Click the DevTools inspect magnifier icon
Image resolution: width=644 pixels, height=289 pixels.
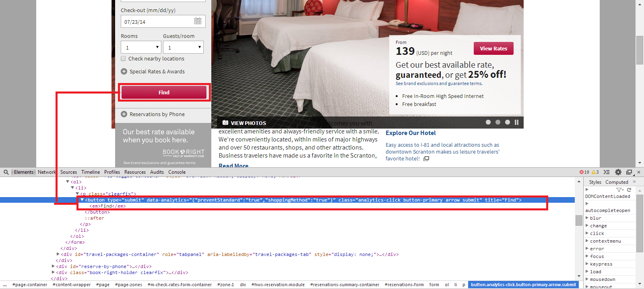click(x=6, y=172)
